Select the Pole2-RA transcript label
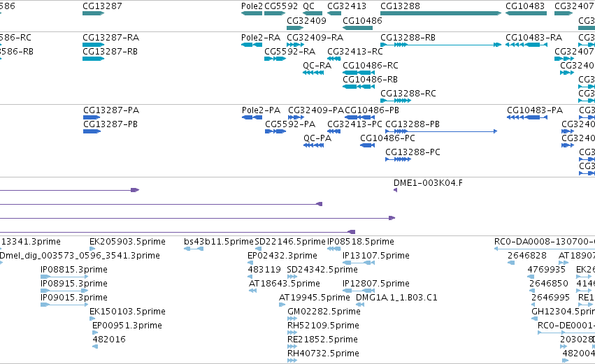Image resolution: width=595 pixels, height=364 pixels. [261, 38]
